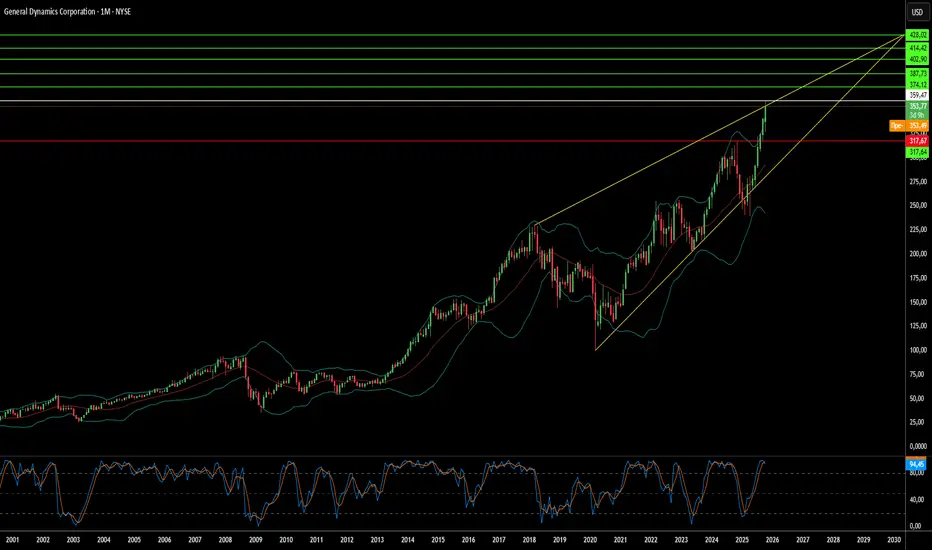This screenshot has width=932, height=550.
Task: Select the white 359,47 price label
Action: pyautogui.click(x=917, y=95)
